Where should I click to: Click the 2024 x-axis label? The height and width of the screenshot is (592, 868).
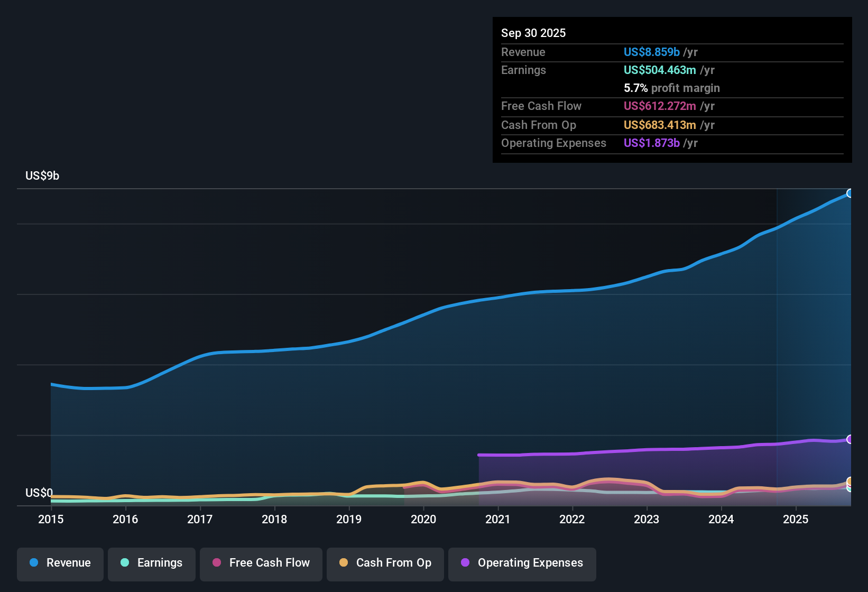click(x=721, y=520)
